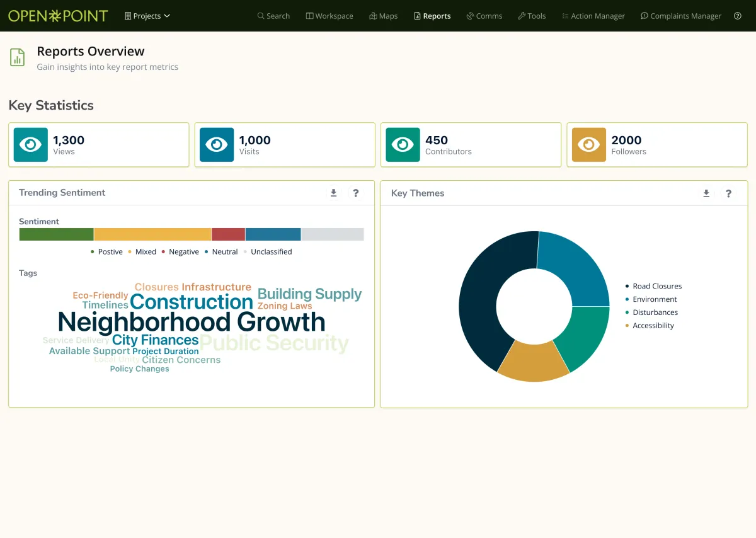Image resolution: width=756 pixels, height=538 pixels.
Task: Open the Tools menu
Action: click(532, 16)
